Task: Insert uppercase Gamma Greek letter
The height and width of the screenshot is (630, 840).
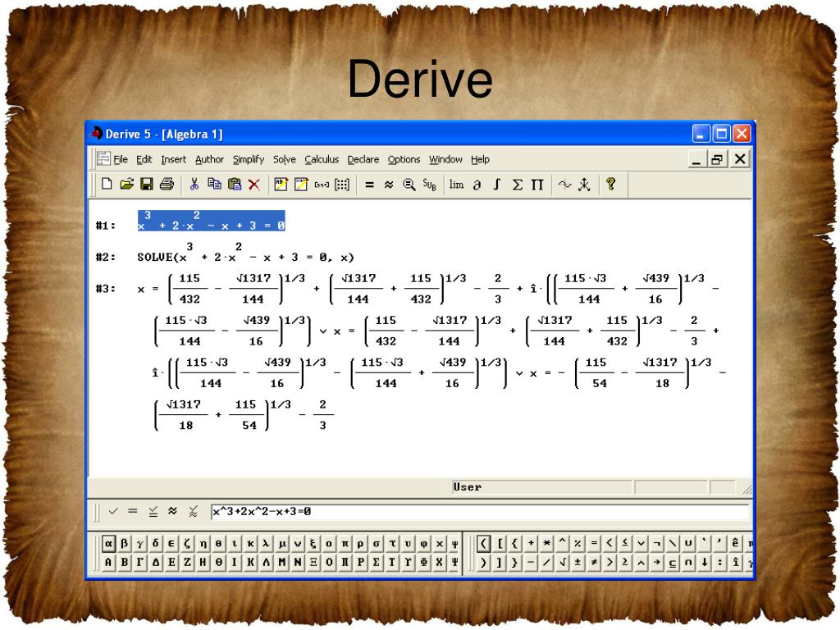Action: coord(139,563)
